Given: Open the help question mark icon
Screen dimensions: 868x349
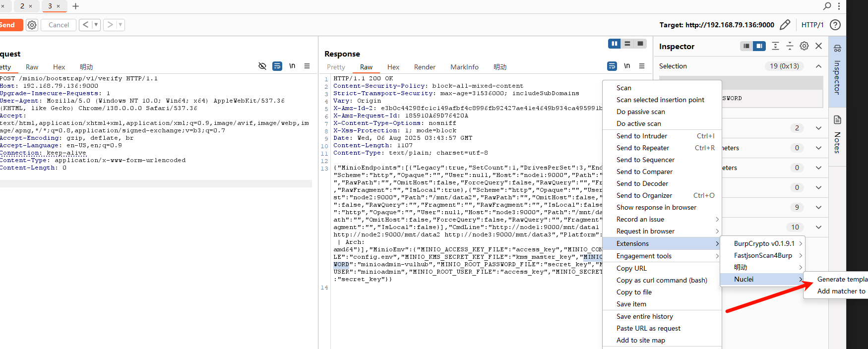Looking at the screenshot, I should click(x=835, y=25).
